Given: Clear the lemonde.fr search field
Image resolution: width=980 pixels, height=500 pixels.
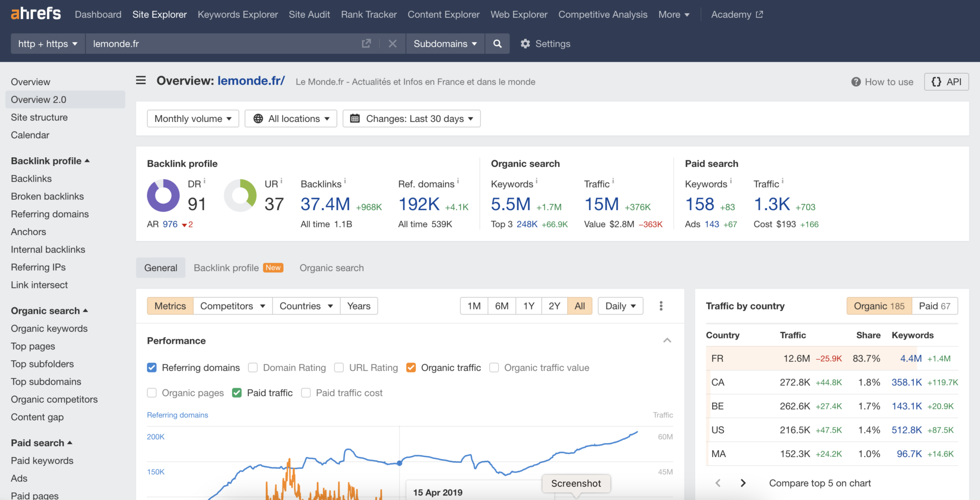Looking at the screenshot, I should [393, 44].
